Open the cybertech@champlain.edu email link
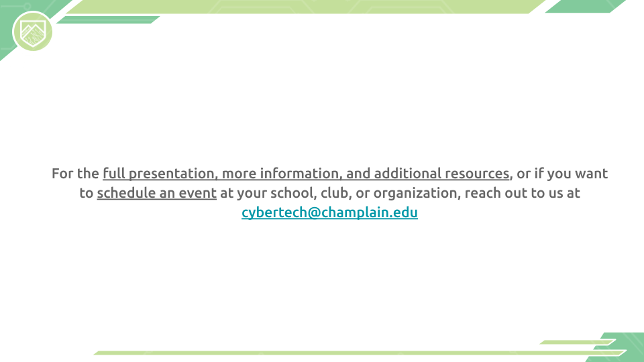The height and width of the screenshot is (362, 644). coord(329,213)
